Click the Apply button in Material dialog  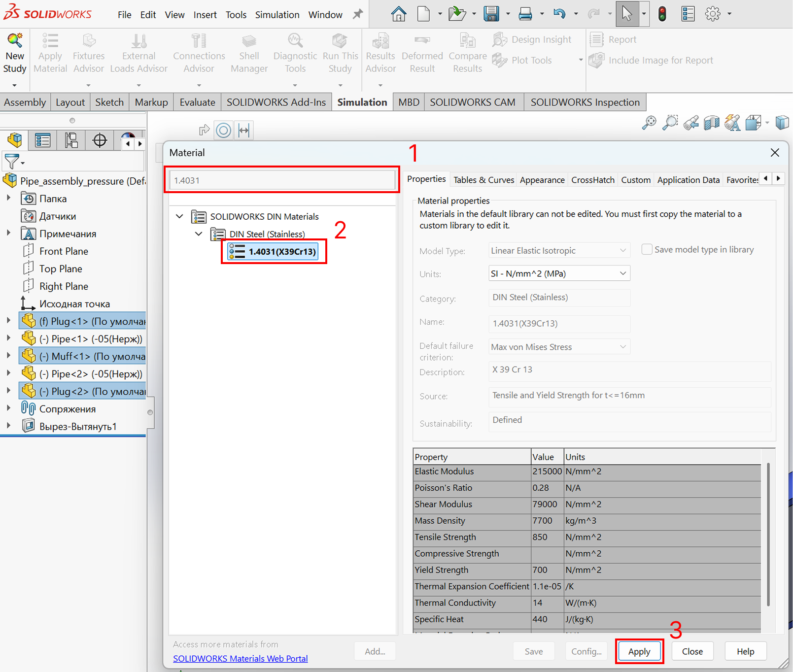pos(639,651)
